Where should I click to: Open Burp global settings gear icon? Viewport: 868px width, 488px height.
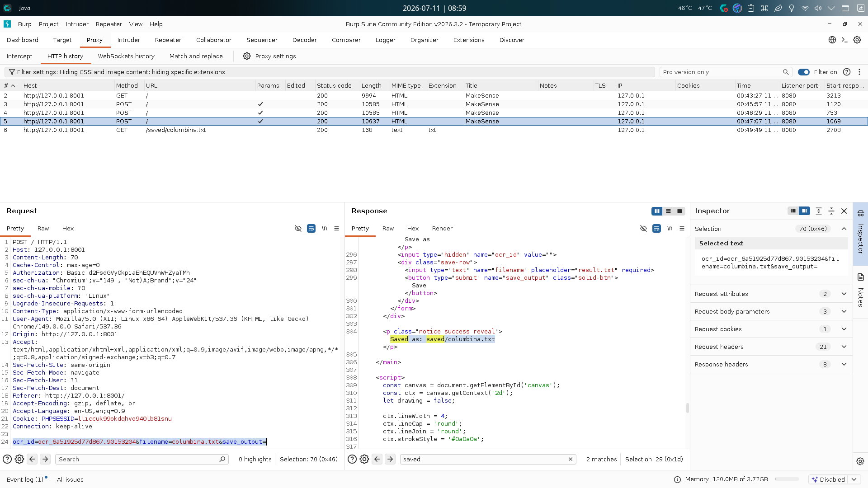click(x=857, y=40)
